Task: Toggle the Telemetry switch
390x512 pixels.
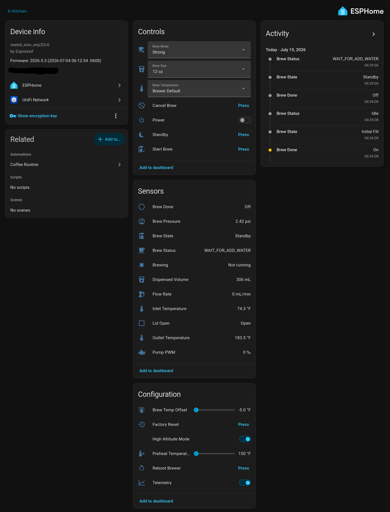Action: click(245, 483)
